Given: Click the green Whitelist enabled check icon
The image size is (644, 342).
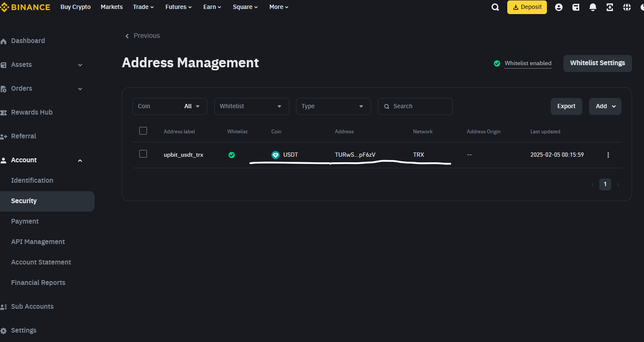Looking at the screenshot, I should [x=497, y=63].
